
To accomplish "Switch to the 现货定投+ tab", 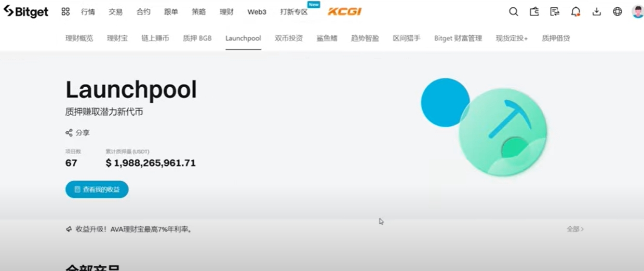I will [512, 38].
